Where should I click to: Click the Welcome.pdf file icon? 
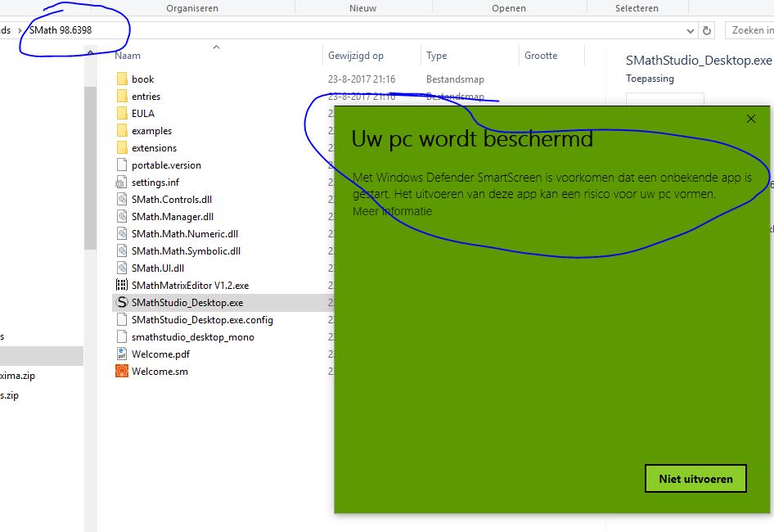click(122, 354)
